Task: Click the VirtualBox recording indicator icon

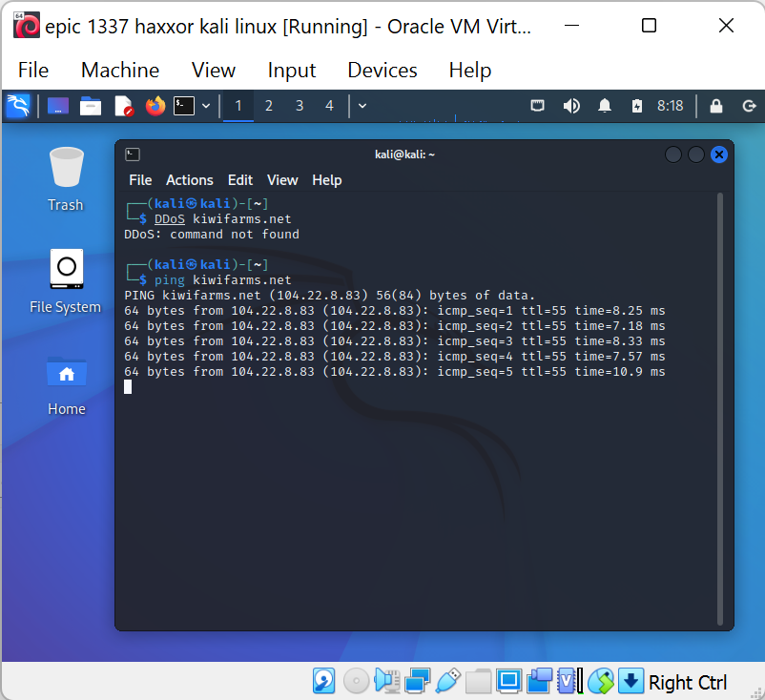Action: tap(539, 681)
